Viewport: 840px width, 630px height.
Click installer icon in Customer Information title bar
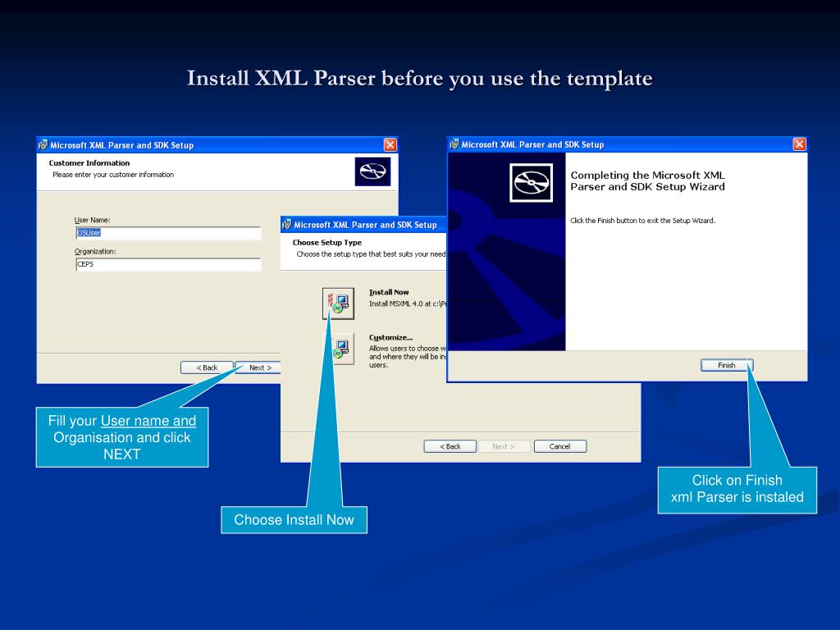(43, 145)
